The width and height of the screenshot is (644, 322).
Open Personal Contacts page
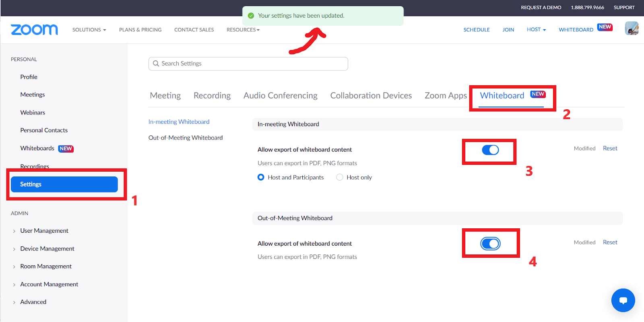44,130
